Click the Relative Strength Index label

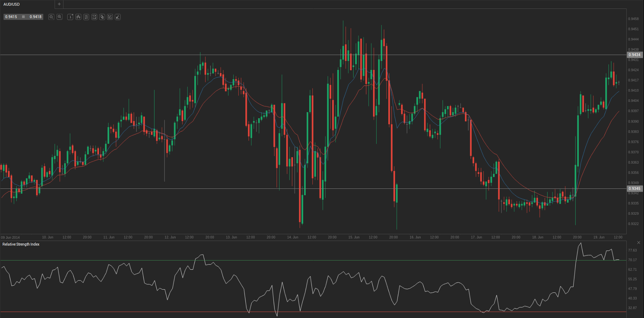coord(21,244)
